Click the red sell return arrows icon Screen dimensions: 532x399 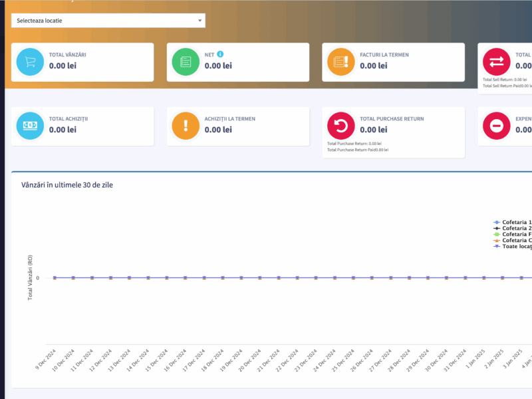(497, 62)
